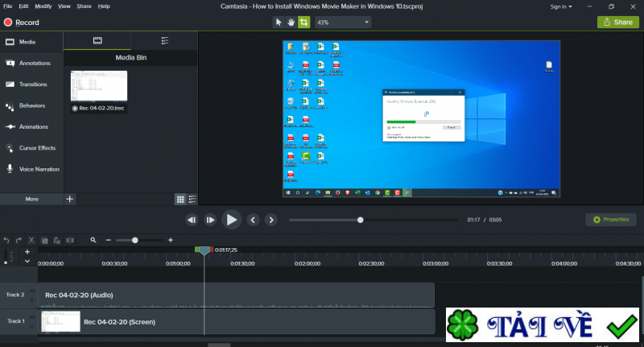Toggle visibility eye on Track 1
The image size is (644, 347).
(33, 318)
